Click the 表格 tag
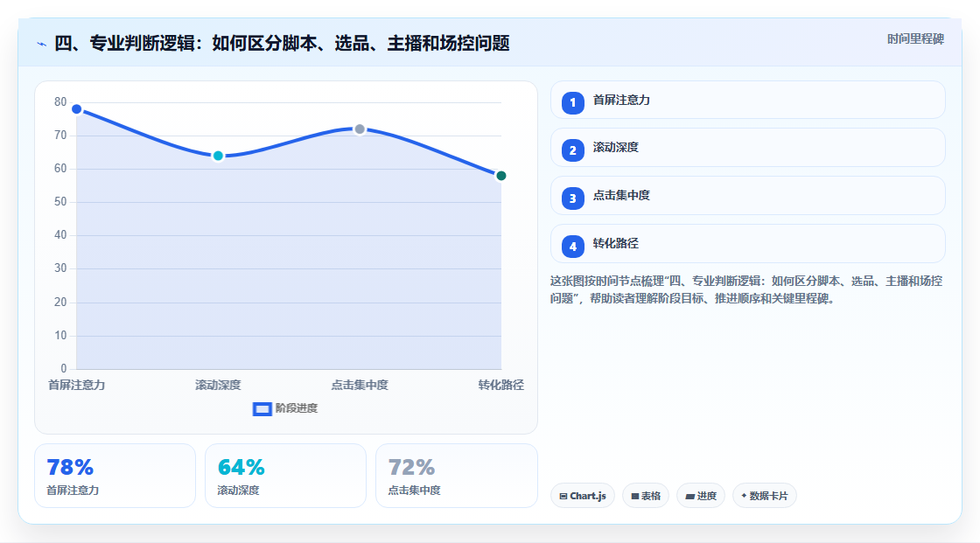 pos(646,496)
